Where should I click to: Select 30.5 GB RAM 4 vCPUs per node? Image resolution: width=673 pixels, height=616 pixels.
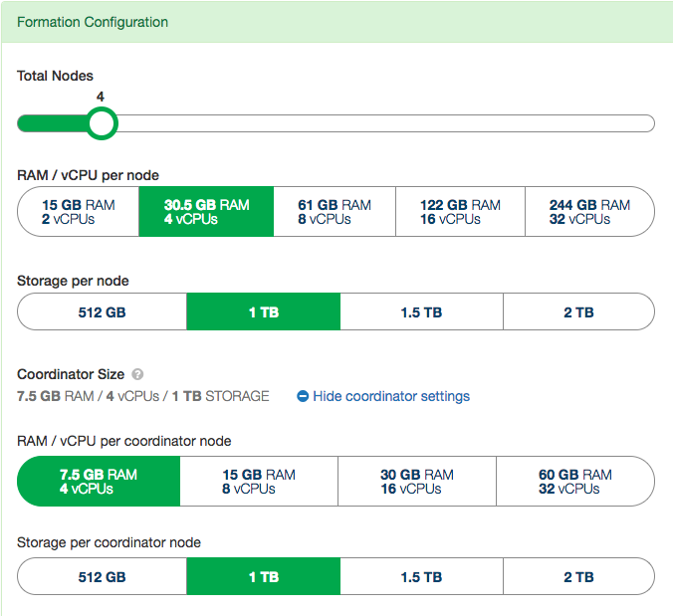coord(206,212)
